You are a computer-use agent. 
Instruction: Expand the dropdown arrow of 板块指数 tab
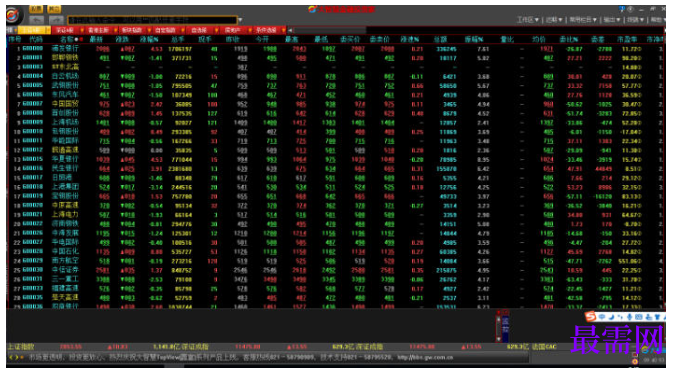[149, 30]
